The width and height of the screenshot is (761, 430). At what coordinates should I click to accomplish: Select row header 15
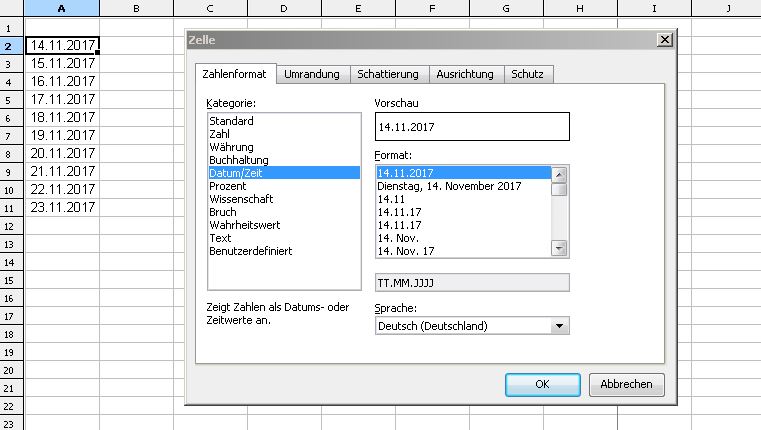click(x=10, y=280)
